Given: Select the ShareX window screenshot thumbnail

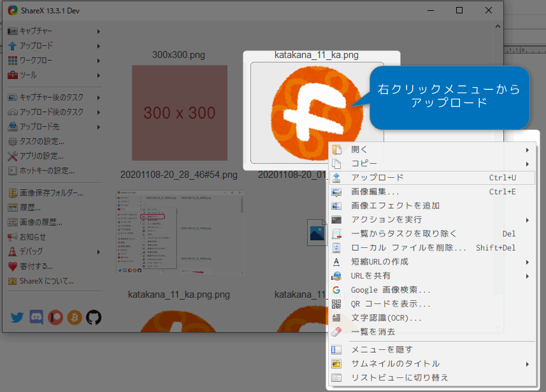Looking at the screenshot, I should [180, 232].
